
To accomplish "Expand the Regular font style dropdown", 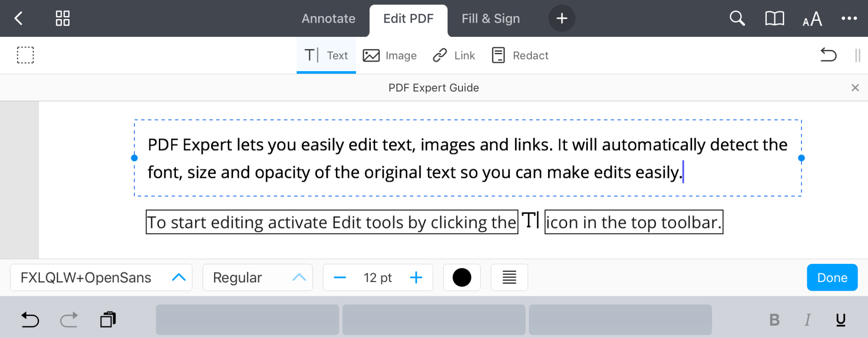I will click(257, 277).
